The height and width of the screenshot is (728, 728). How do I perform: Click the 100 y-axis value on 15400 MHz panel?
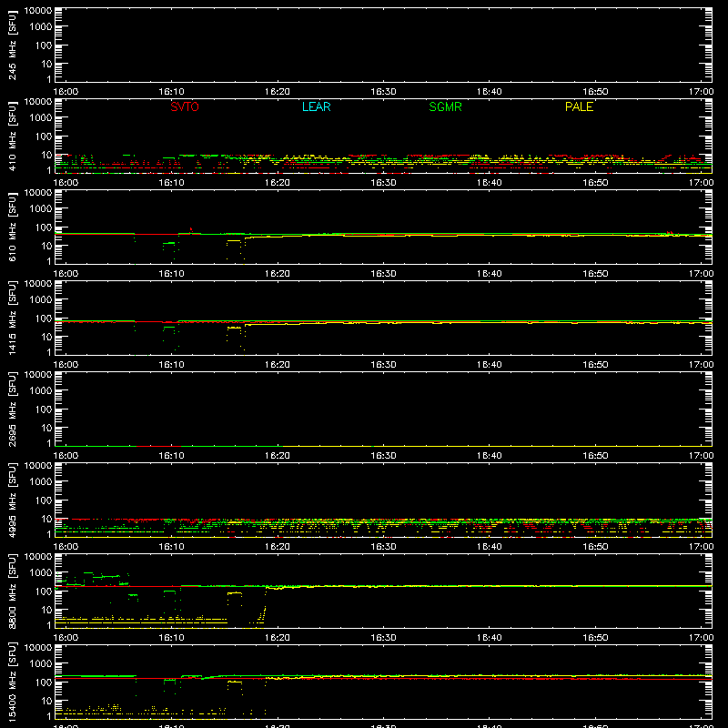click(44, 682)
